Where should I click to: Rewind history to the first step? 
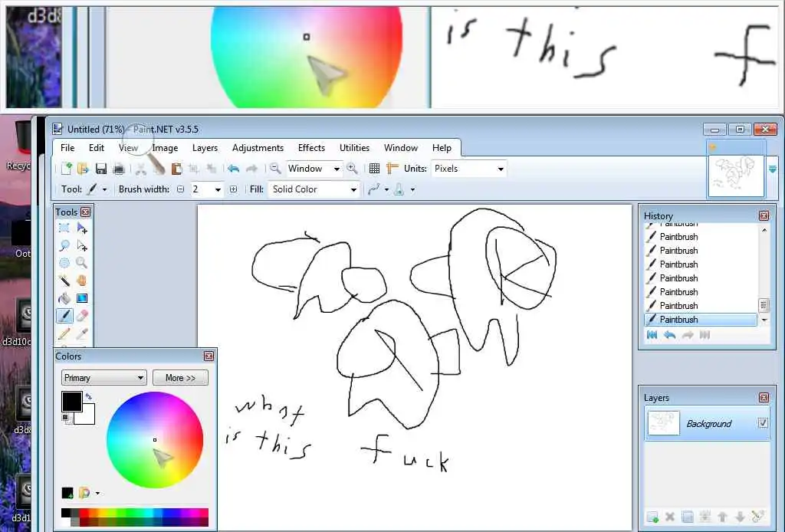point(652,335)
